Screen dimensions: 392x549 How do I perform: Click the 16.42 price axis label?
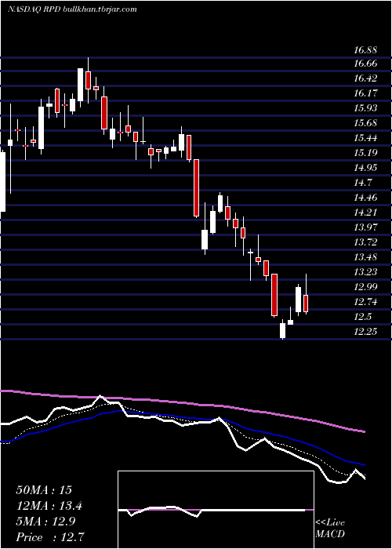pyautogui.click(x=365, y=78)
